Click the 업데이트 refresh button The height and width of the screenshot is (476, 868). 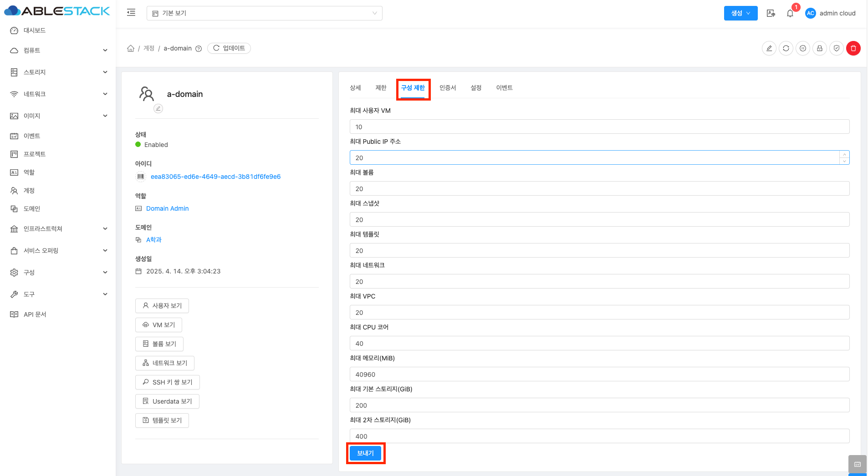click(x=229, y=48)
